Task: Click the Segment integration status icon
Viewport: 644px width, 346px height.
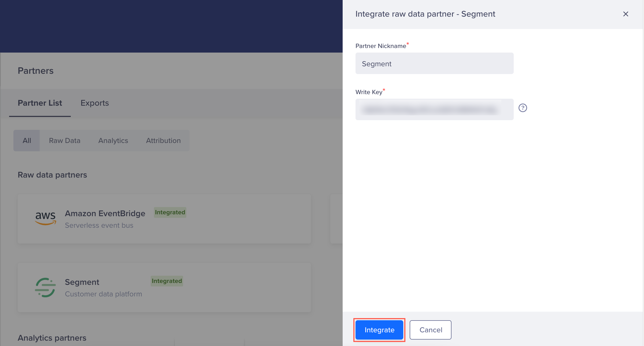Action: coord(167,281)
